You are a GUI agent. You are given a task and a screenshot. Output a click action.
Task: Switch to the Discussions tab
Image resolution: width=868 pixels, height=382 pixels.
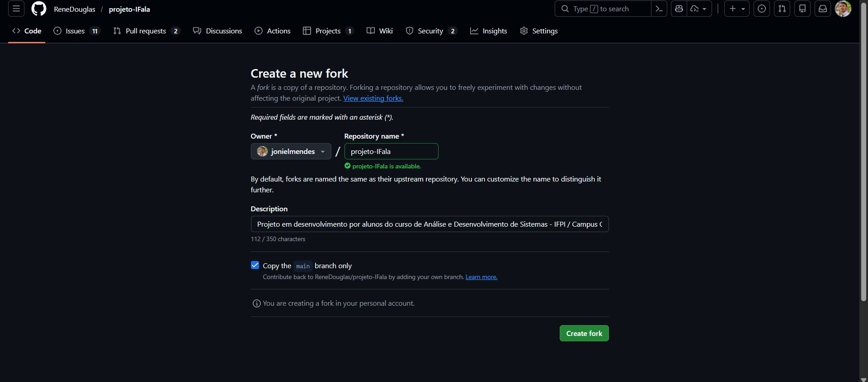tap(217, 31)
